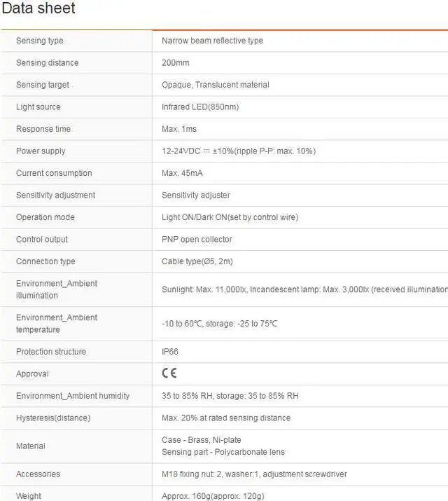Click the "Narrow beam reflective type" value
448x501 pixels.
coord(212,41)
